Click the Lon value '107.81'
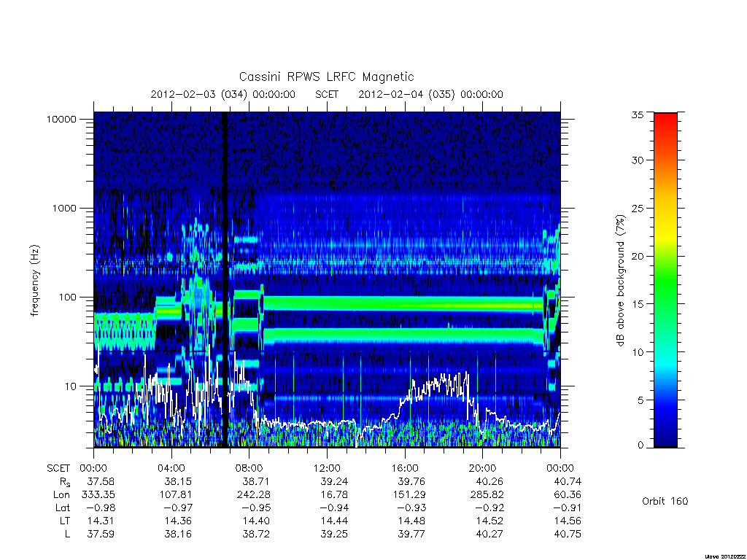The width and height of the screenshot is (747, 560). coord(175,495)
